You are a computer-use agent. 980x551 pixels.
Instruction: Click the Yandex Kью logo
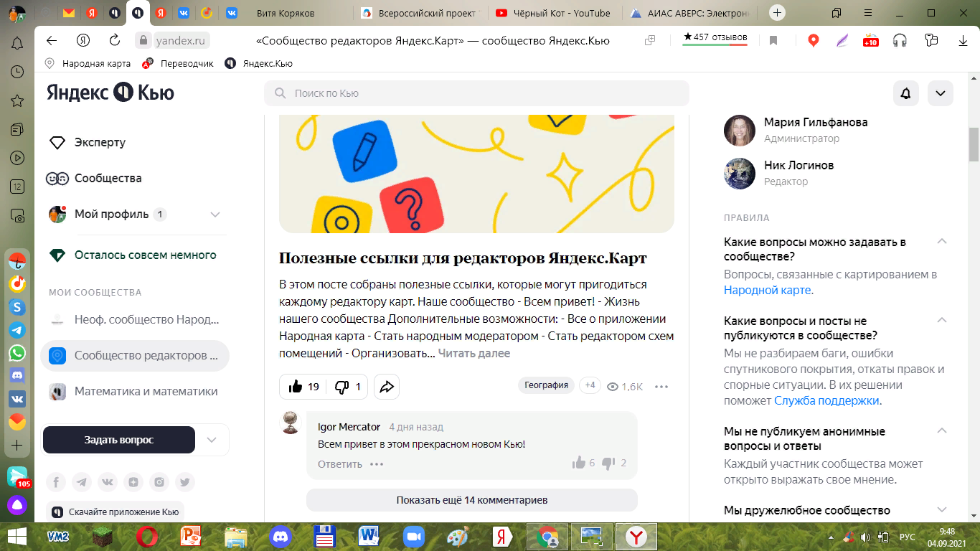[110, 93]
